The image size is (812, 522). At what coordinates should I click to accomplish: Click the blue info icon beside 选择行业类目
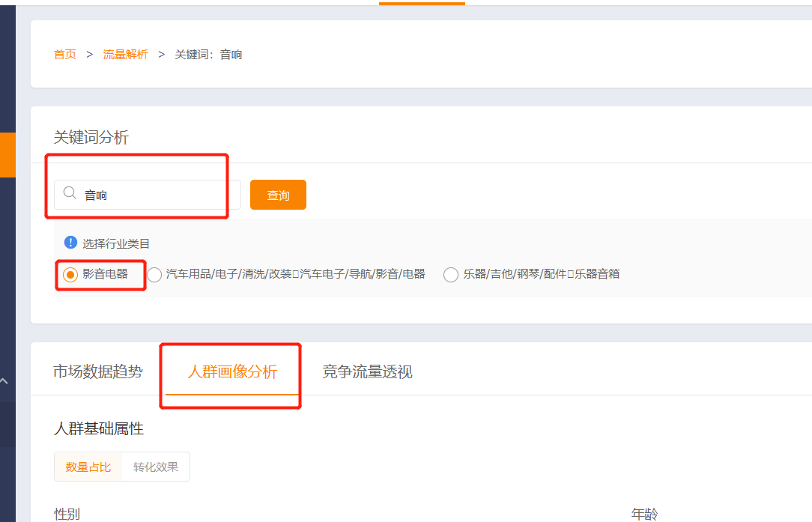(70, 243)
